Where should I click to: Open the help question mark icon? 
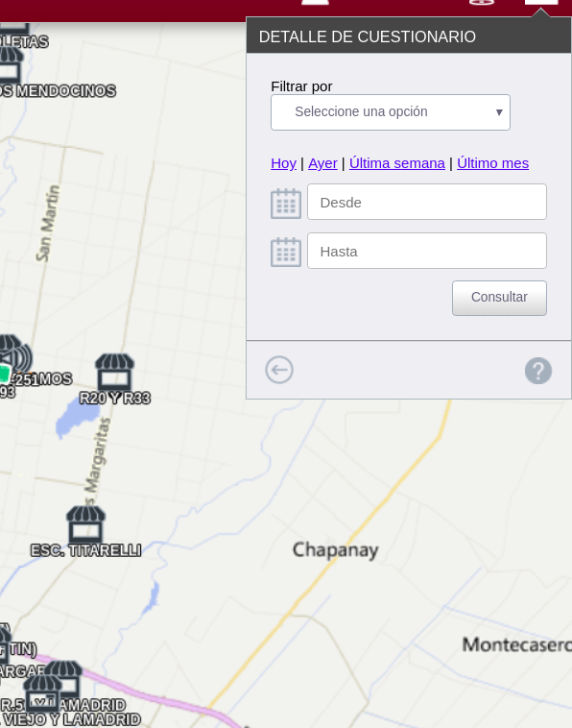coord(538,371)
